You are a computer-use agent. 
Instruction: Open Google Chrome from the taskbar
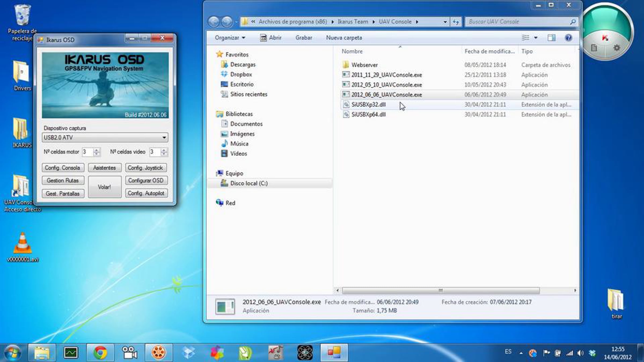coord(100,353)
